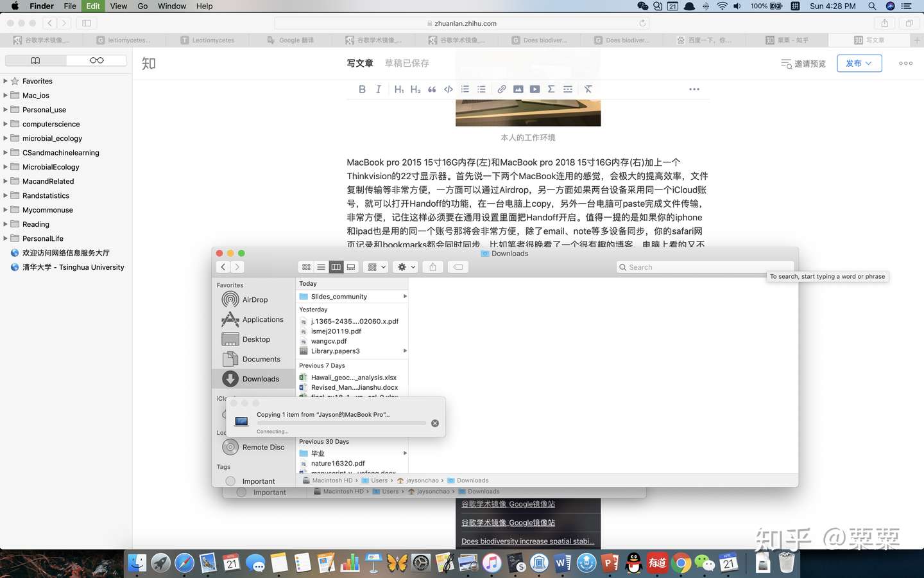Image resolution: width=924 pixels, height=578 pixels.
Task: Click the Finder search field
Action: click(x=705, y=267)
